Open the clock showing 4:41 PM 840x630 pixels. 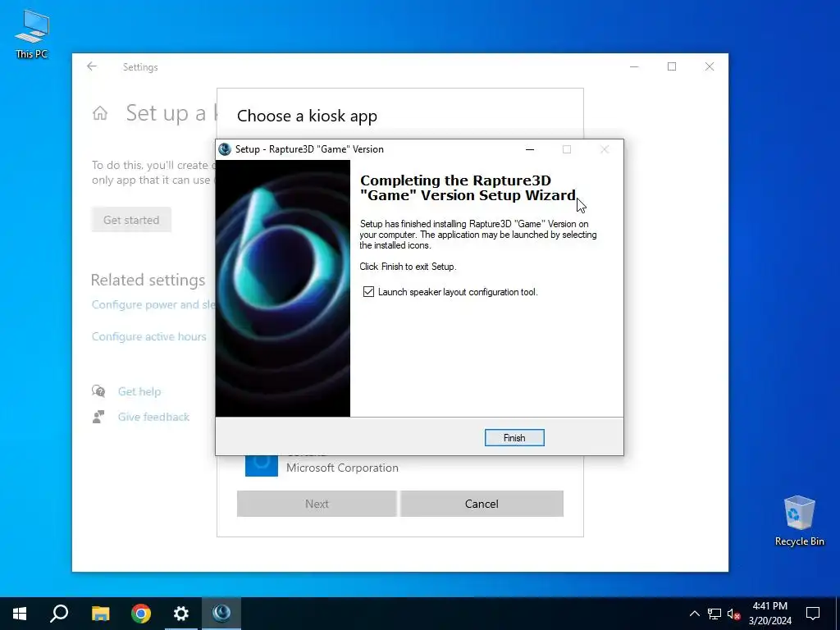tap(769, 614)
